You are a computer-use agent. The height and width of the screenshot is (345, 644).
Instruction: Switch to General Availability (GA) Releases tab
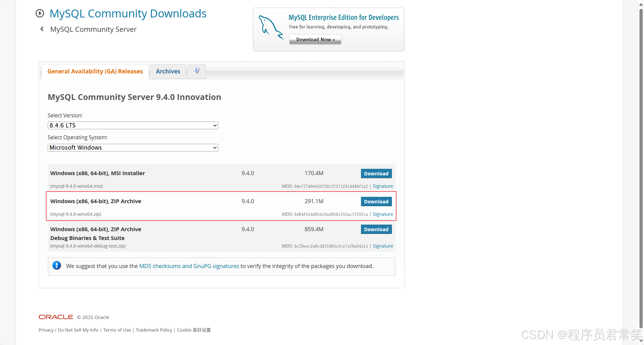(x=95, y=71)
